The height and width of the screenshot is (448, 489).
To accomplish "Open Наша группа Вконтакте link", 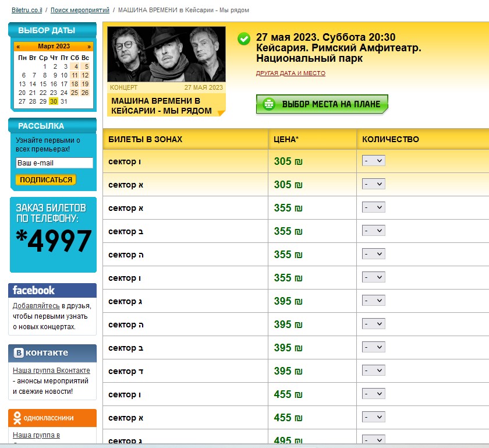I will click(x=51, y=371).
